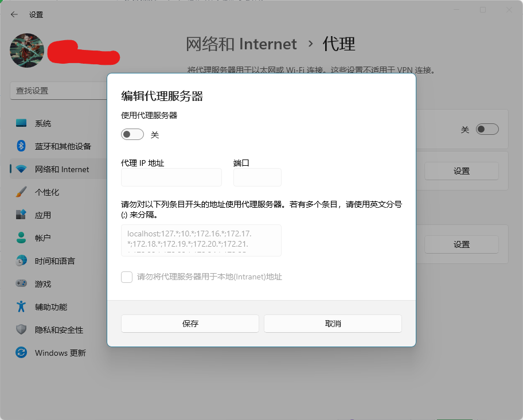523x420 pixels.
Task: Toggle the 使用代理服务器 switch on
Action: 132,134
